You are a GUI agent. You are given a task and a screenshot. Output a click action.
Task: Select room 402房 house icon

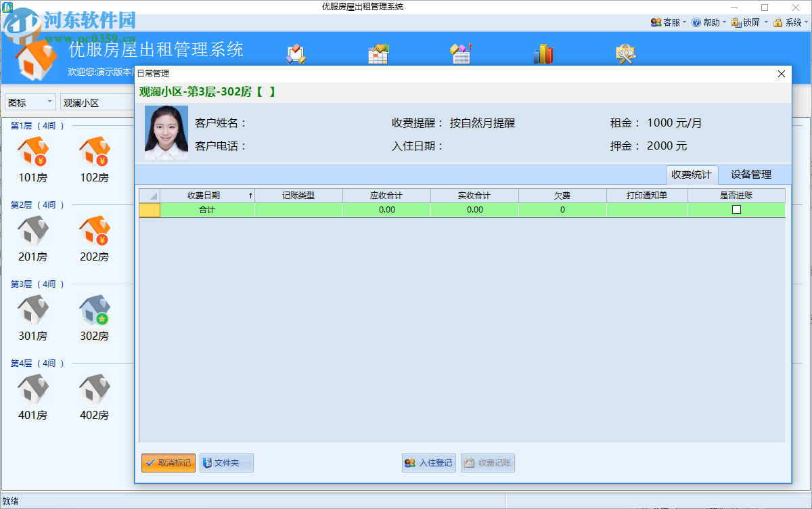coord(94,390)
